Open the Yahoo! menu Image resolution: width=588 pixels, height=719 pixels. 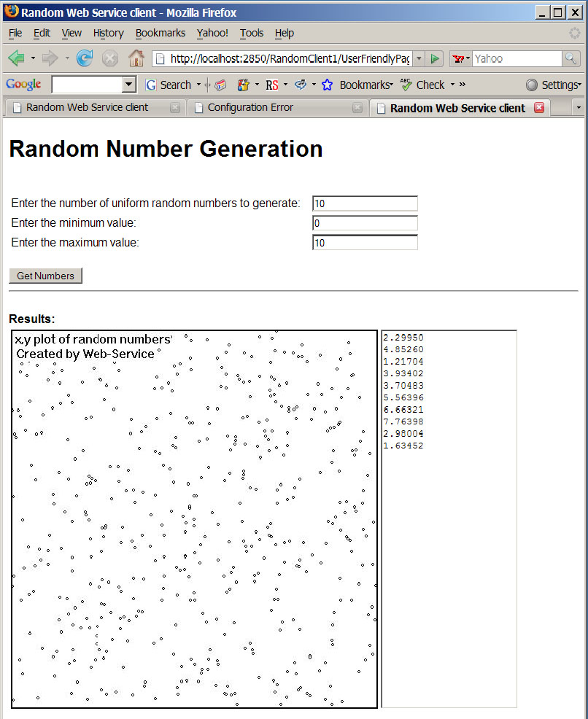point(212,33)
